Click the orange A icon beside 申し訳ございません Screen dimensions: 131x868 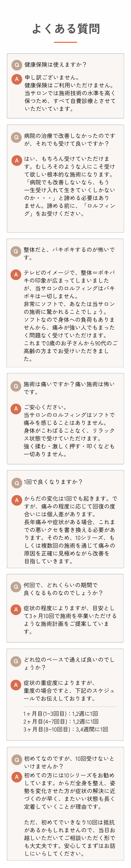coord(17,79)
